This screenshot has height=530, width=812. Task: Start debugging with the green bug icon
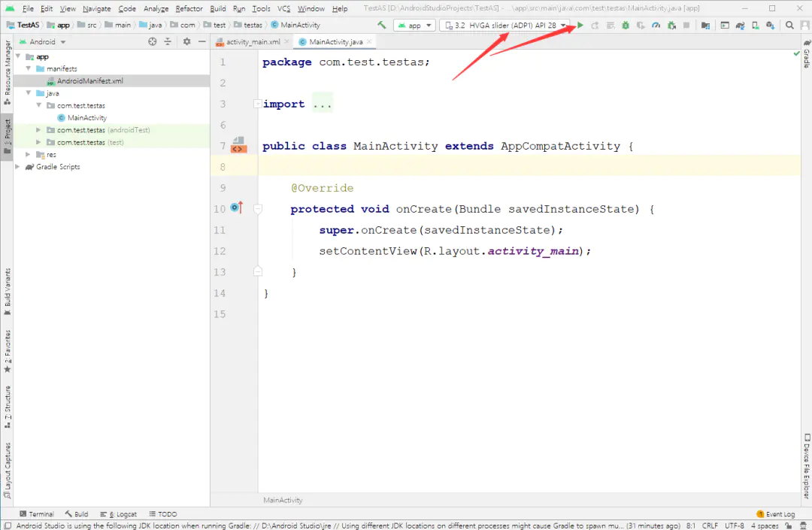626,25
